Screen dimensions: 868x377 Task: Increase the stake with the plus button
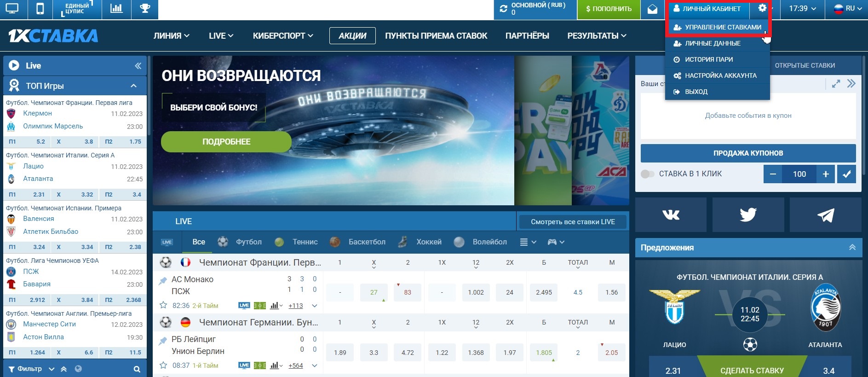click(x=826, y=174)
